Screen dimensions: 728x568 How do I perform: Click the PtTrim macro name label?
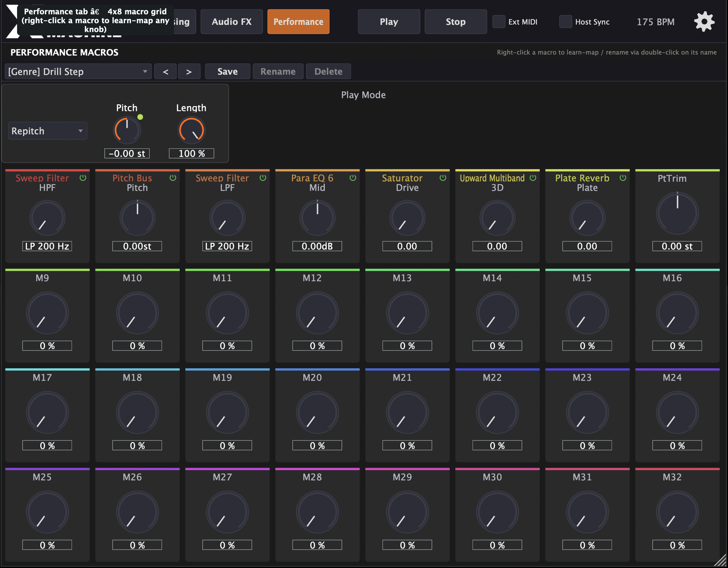pyautogui.click(x=672, y=178)
